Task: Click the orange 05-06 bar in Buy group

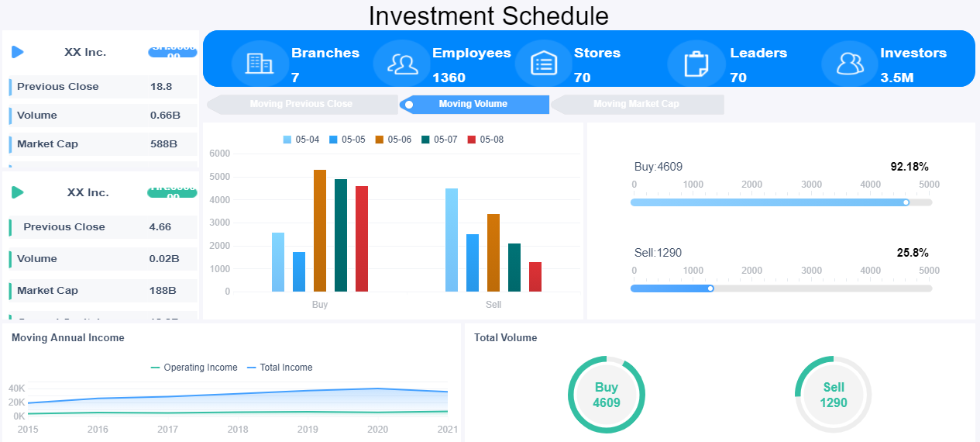Action: pyautogui.click(x=320, y=230)
